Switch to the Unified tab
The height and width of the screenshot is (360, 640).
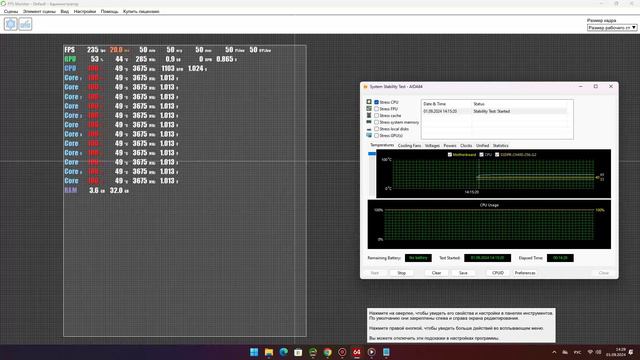point(482,145)
